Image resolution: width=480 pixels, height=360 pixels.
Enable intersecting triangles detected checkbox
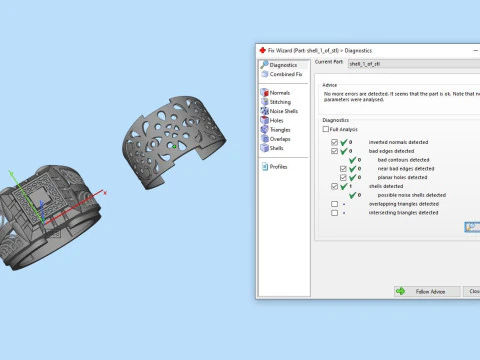point(334,213)
